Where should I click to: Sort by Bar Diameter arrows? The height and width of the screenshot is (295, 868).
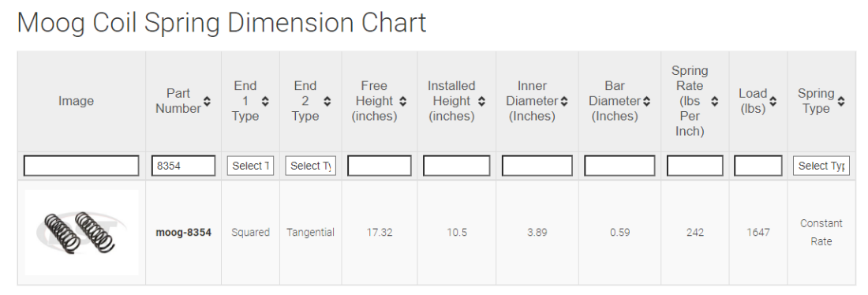coord(646,101)
